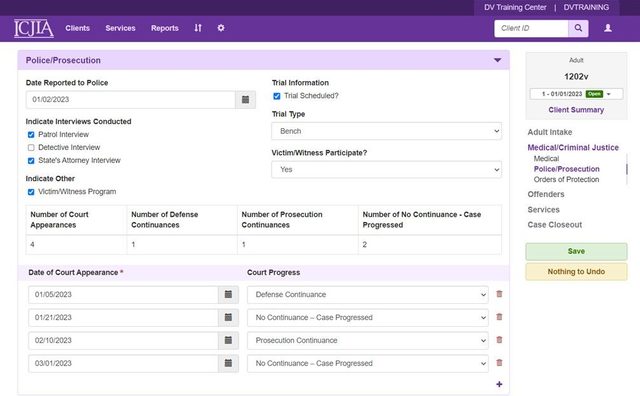640x396 pixels.
Task: Open calendar for Date Reported to Police
Action: 245,100
